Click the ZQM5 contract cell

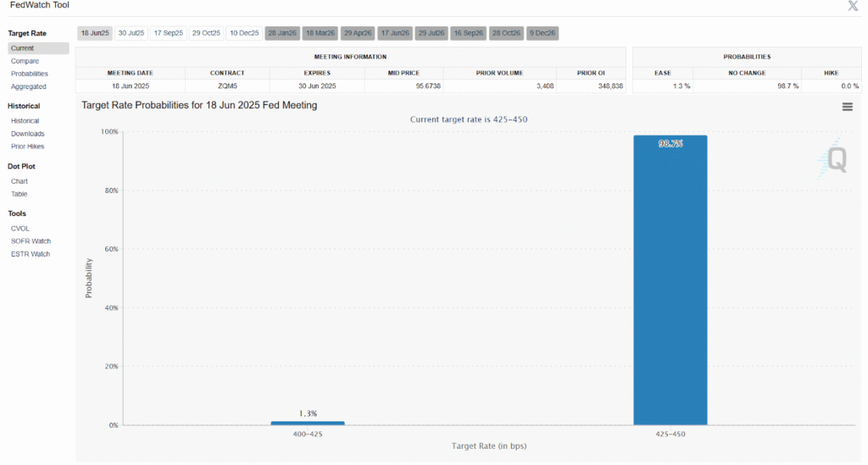pyautogui.click(x=227, y=86)
